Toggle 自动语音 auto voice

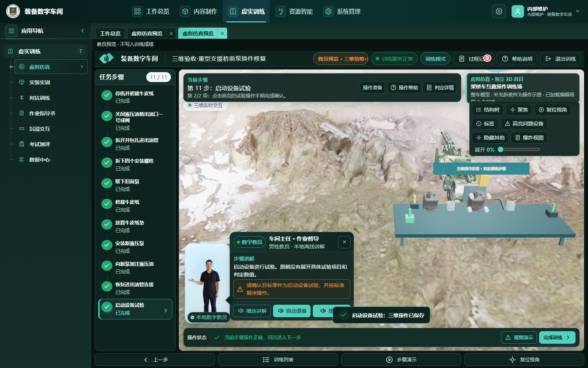click(292, 311)
